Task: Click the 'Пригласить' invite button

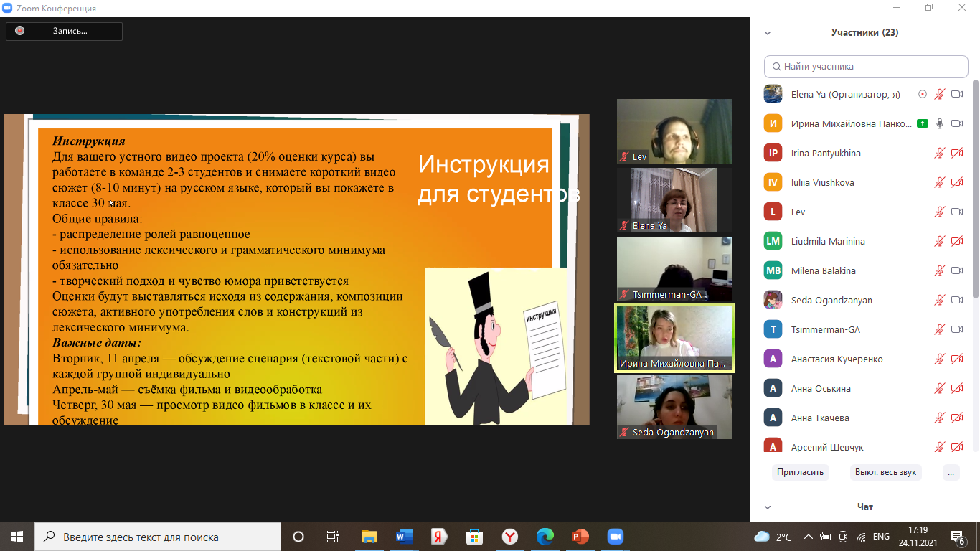Action: click(x=801, y=473)
